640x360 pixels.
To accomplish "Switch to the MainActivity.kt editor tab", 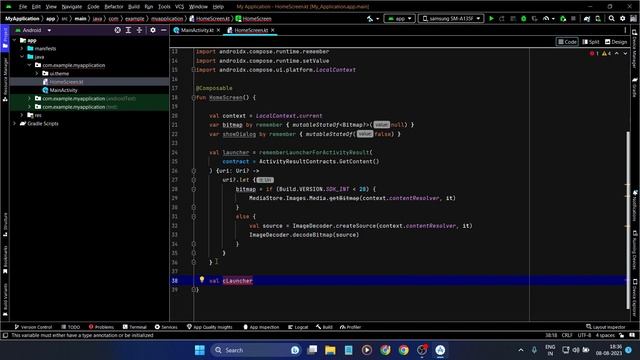I will coord(197,30).
